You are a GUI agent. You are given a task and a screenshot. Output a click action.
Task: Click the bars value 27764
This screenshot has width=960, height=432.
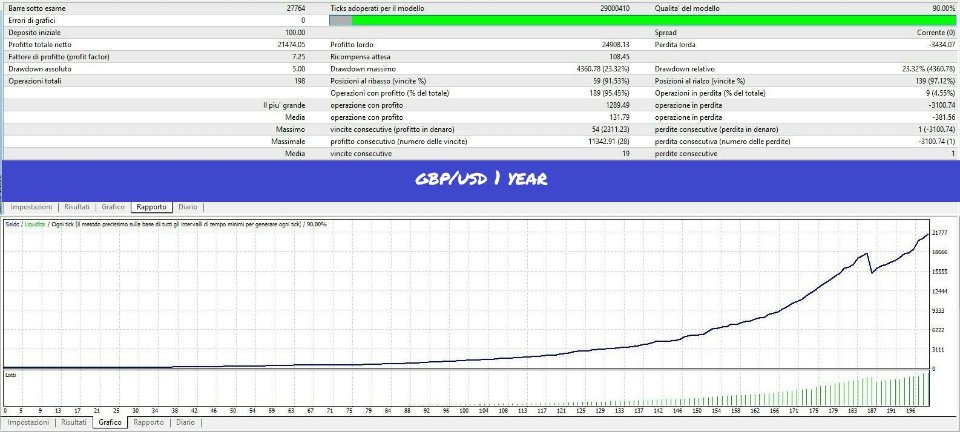point(295,9)
